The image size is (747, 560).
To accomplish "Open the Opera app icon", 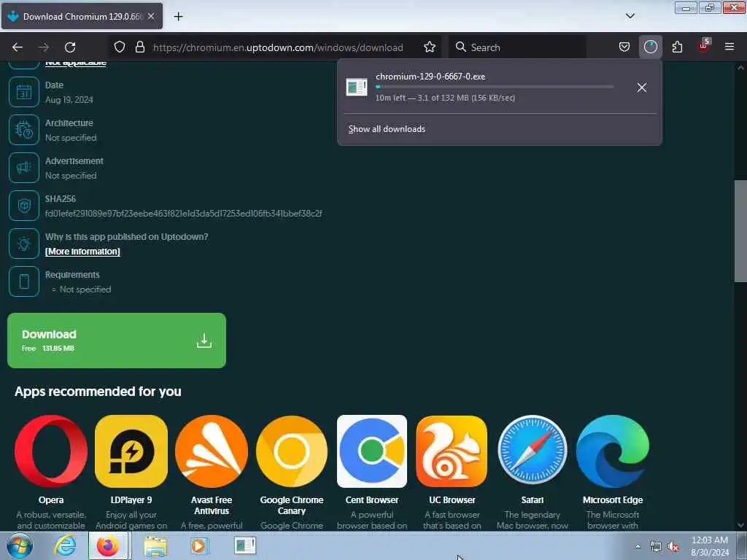I will tap(51, 451).
